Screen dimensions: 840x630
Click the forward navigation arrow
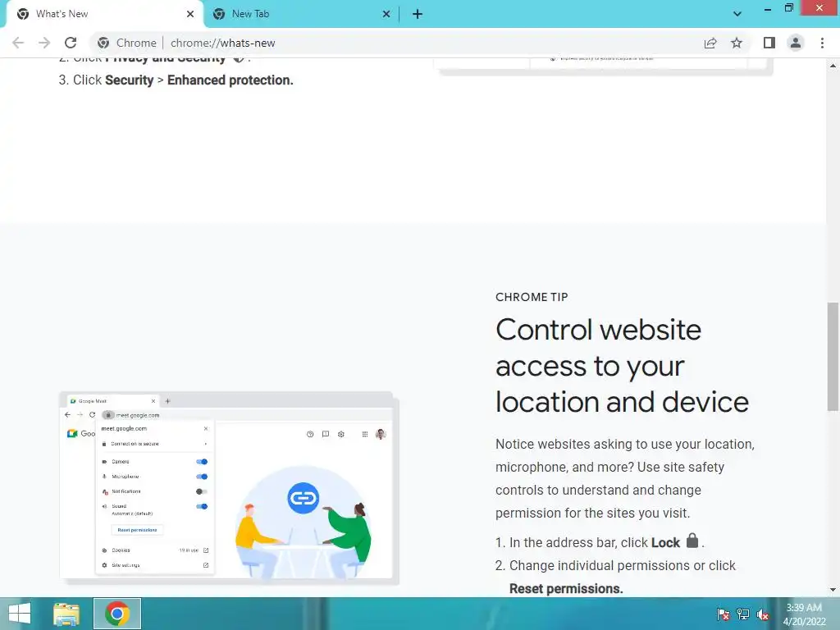point(44,43)
